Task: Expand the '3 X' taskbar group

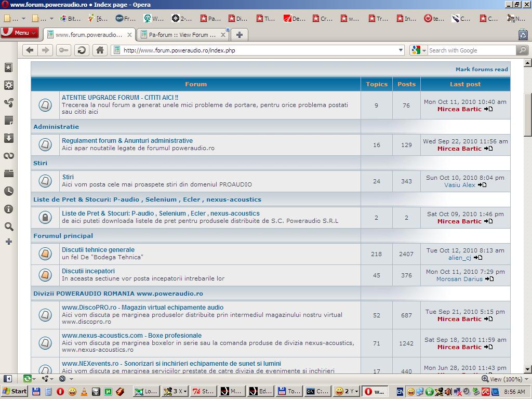Action: (x=175, y=391)
